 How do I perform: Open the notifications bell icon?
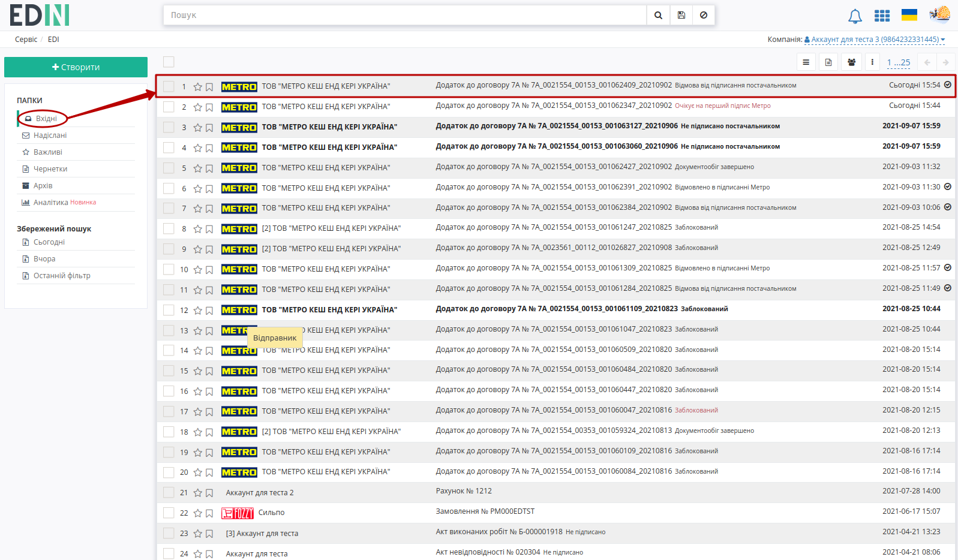855,16
